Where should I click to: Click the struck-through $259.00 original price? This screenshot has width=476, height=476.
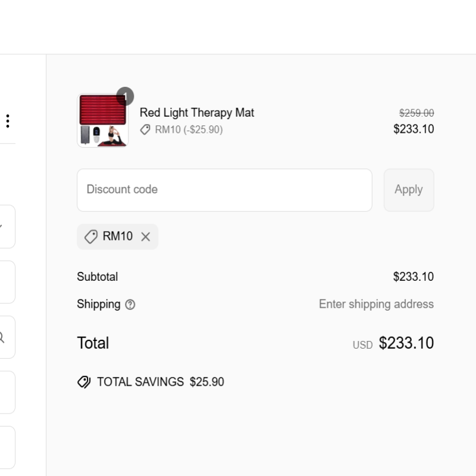416,113
